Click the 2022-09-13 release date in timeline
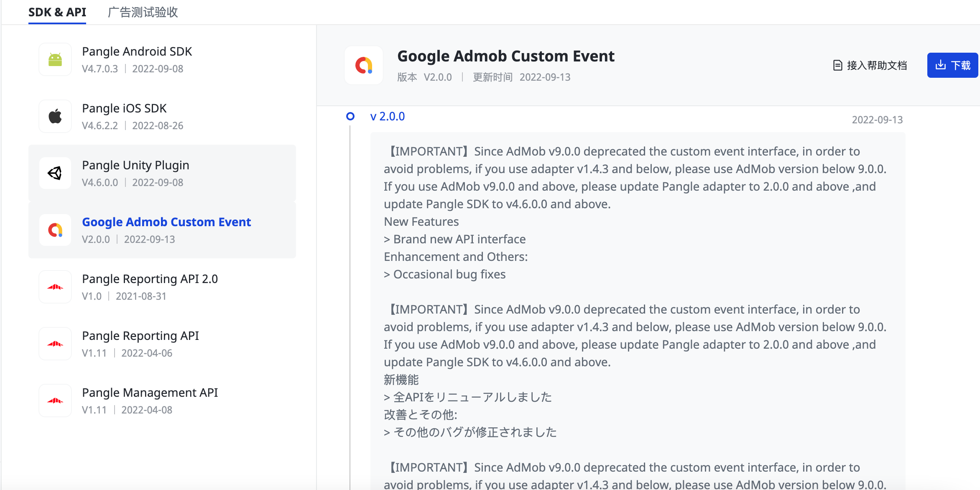This screenshot has width=980, height=490. coord(877,120)
